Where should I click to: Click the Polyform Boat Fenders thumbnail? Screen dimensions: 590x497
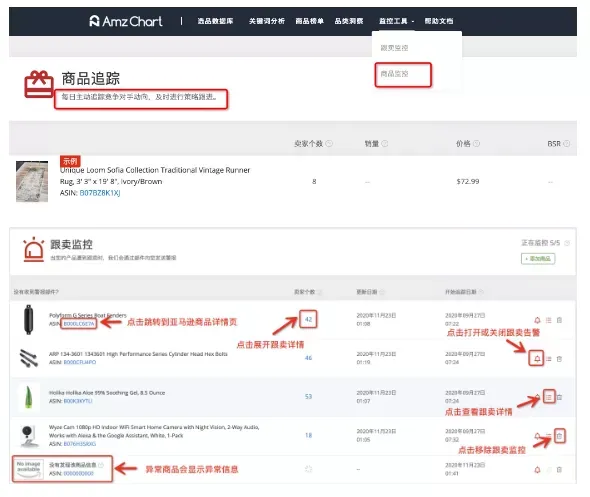tap(28, 320)
